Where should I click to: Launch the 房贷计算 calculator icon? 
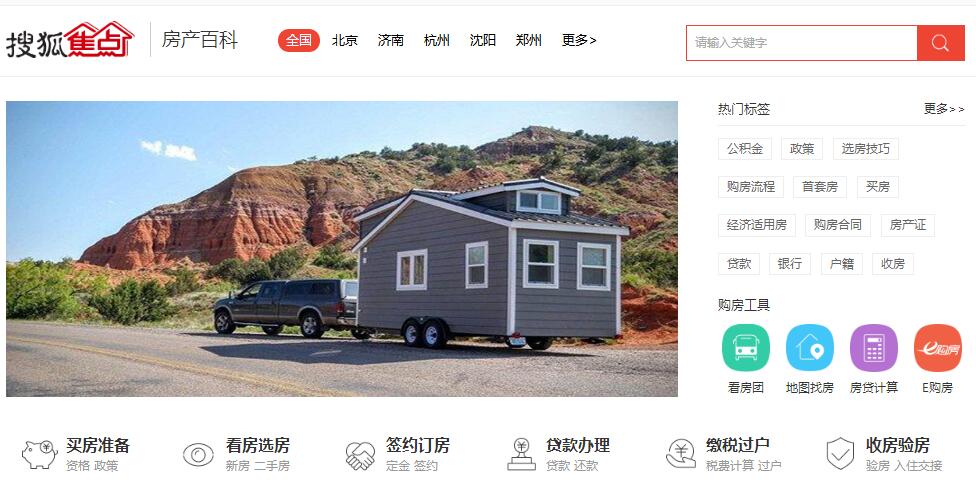click(x=874, y=348)
